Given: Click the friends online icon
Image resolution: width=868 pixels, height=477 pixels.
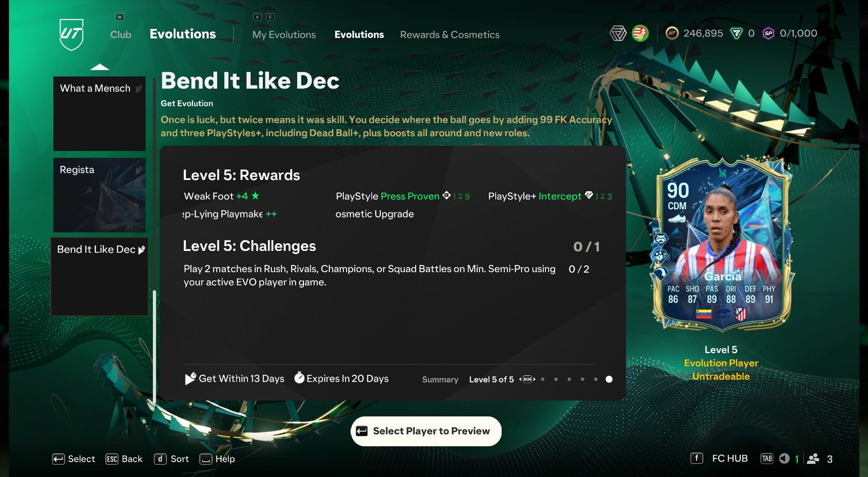Looking at the screenshot, I should tap(813, 458).
